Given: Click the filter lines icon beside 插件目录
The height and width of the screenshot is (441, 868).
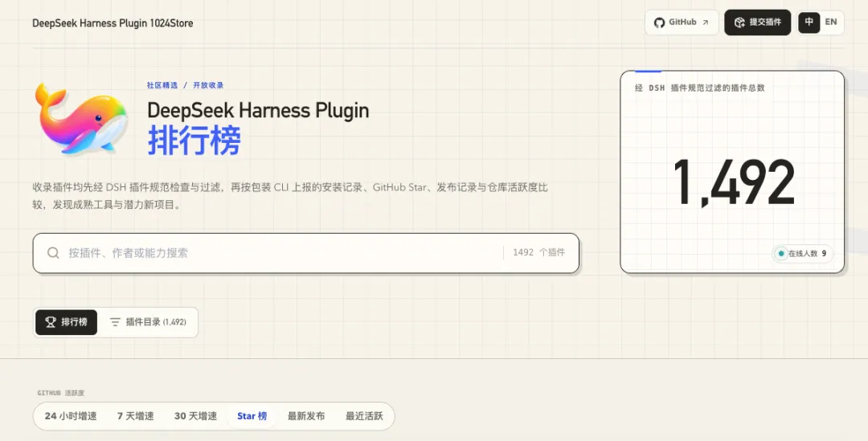Looking at the screenshot, I should coord(115,322).
